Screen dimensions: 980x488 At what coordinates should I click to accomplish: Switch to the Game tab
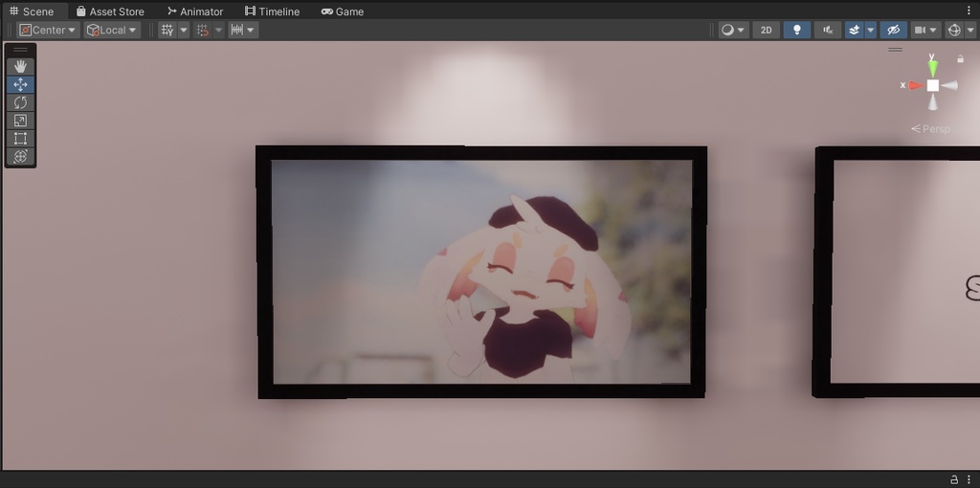pos(343,11)
